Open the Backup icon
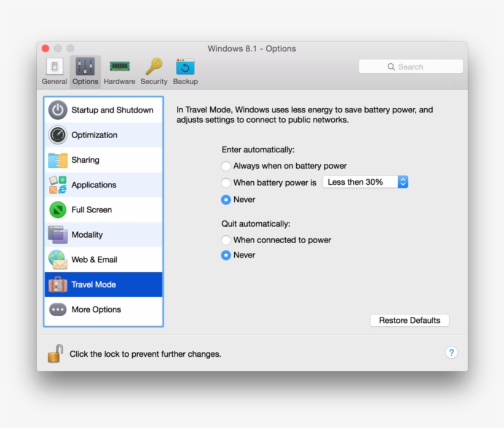The image size is (504, 428). [186, 66]
